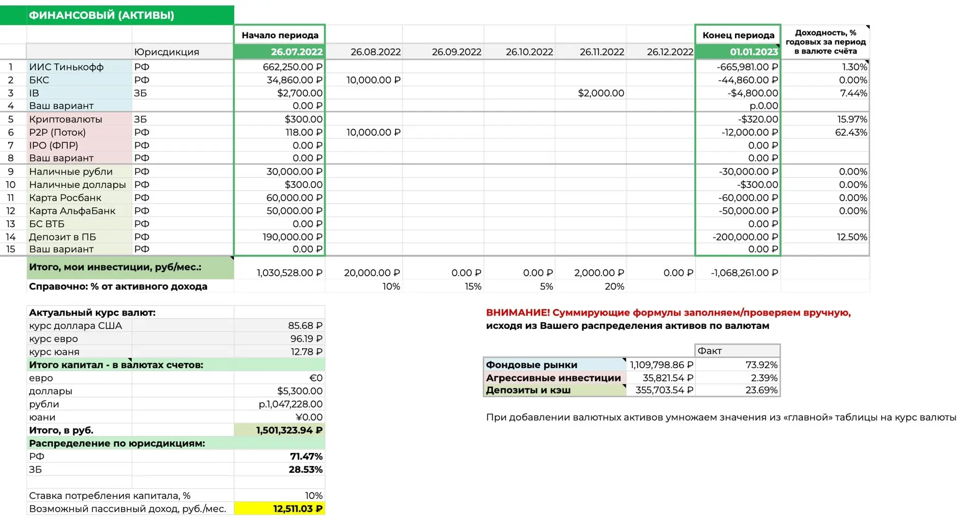Screen dimensions: 980x528
Task: Click the "P2P (Поток)" row label
Action: click(79, 132)
